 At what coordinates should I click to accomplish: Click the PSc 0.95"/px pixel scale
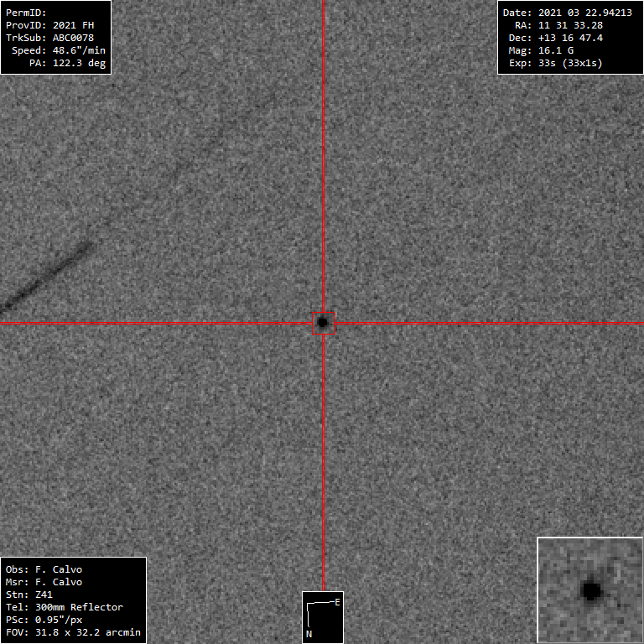pos(44,620)
